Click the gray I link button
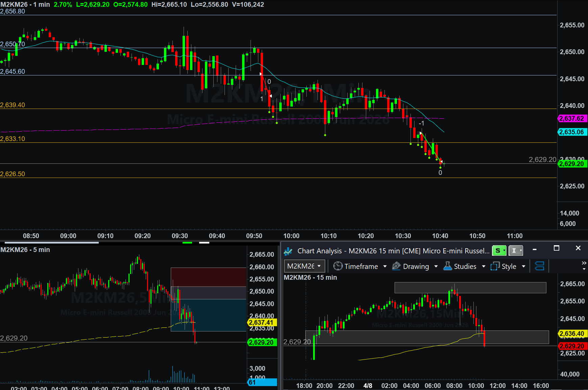The image size is (588, 390). (x=516, y=251)
